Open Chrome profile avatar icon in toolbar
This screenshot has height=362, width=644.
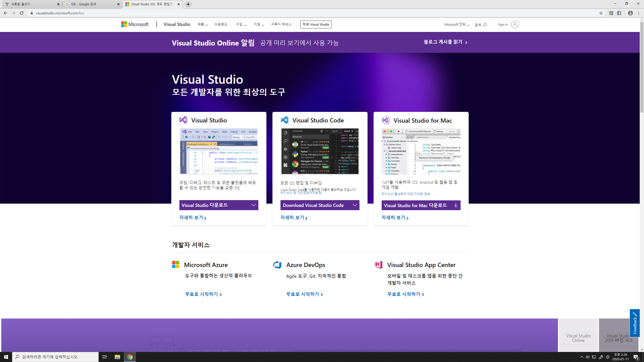(x=630, y=13)
